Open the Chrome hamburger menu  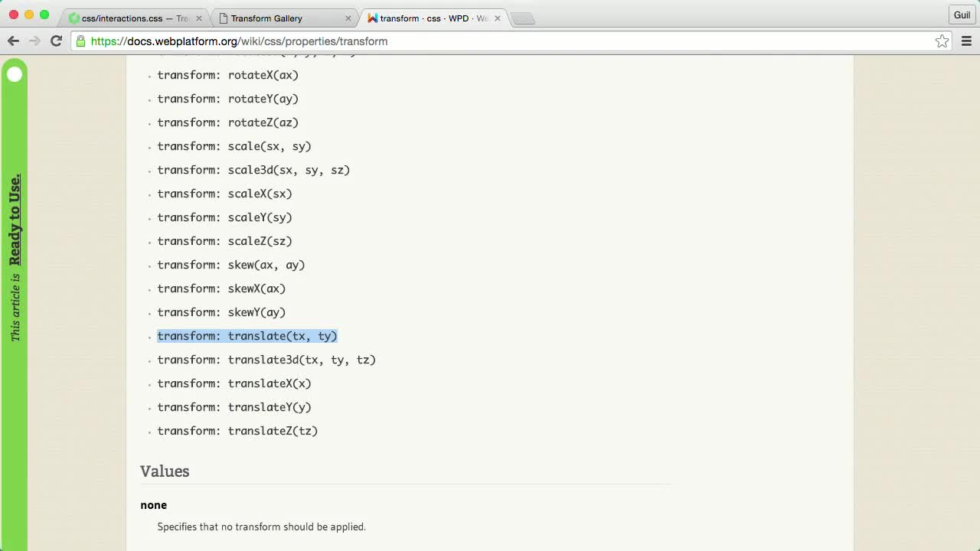click(x=966, y=41)
